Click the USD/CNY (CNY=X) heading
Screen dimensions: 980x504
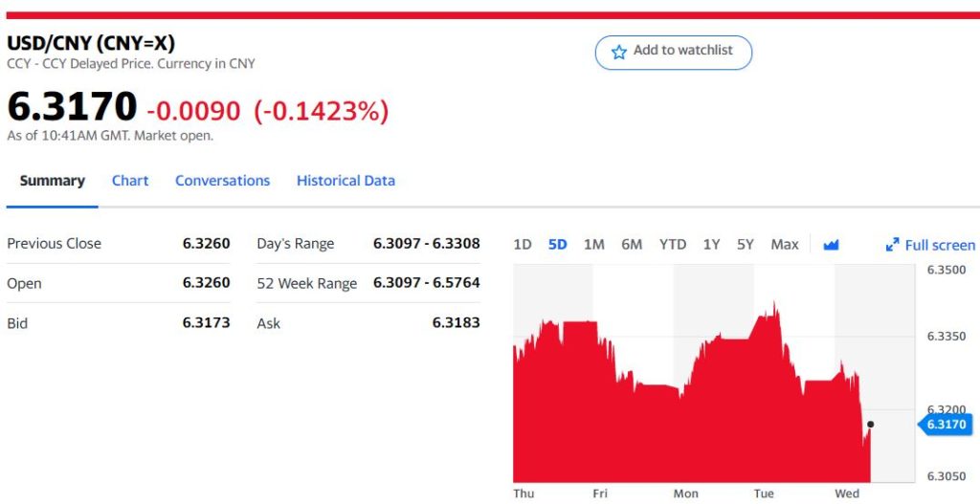tap(91, 43)
